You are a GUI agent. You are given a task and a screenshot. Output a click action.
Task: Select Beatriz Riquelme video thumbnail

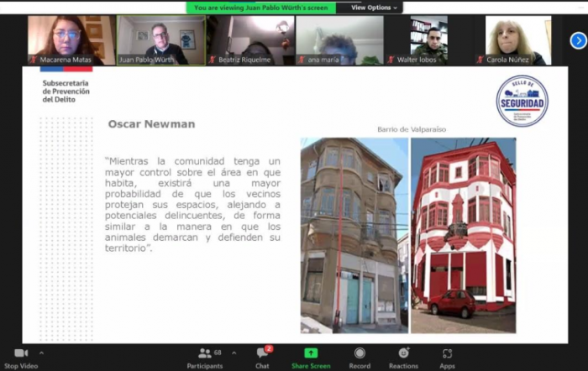click(250, 39)
